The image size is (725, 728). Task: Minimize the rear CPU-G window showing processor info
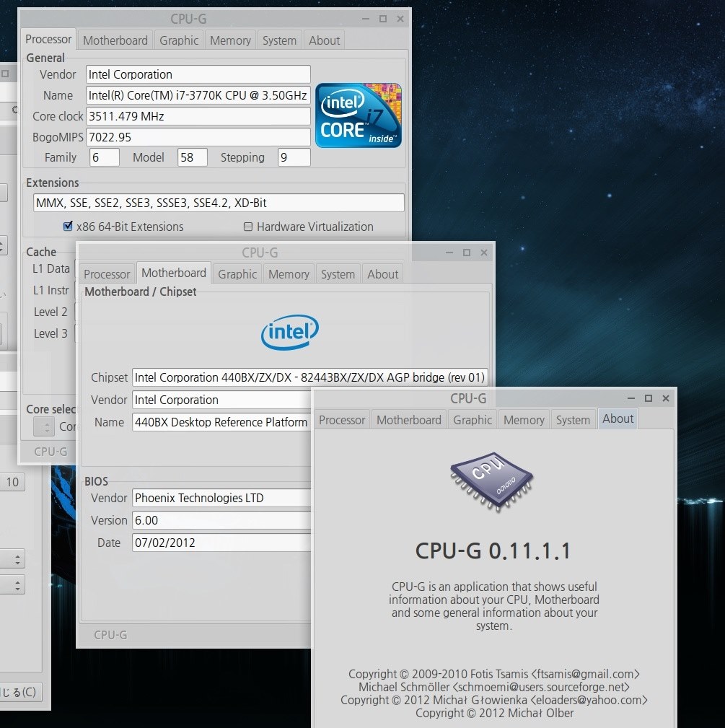point(365,19)
